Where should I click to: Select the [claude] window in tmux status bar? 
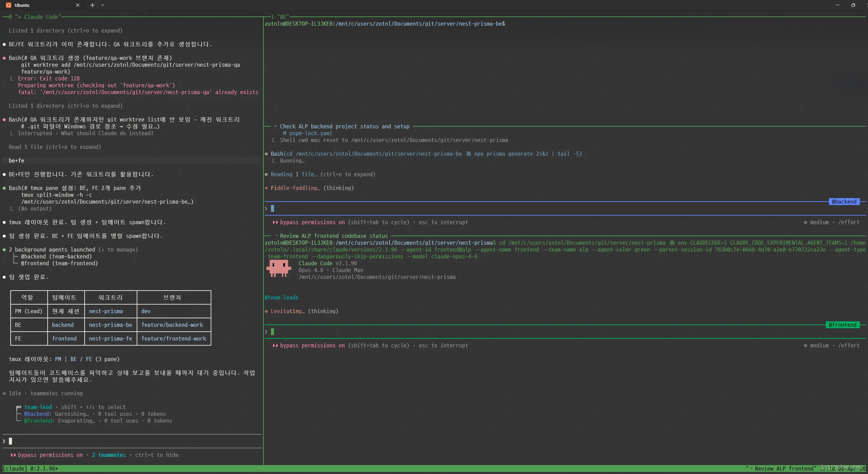(x=15, y=469)
